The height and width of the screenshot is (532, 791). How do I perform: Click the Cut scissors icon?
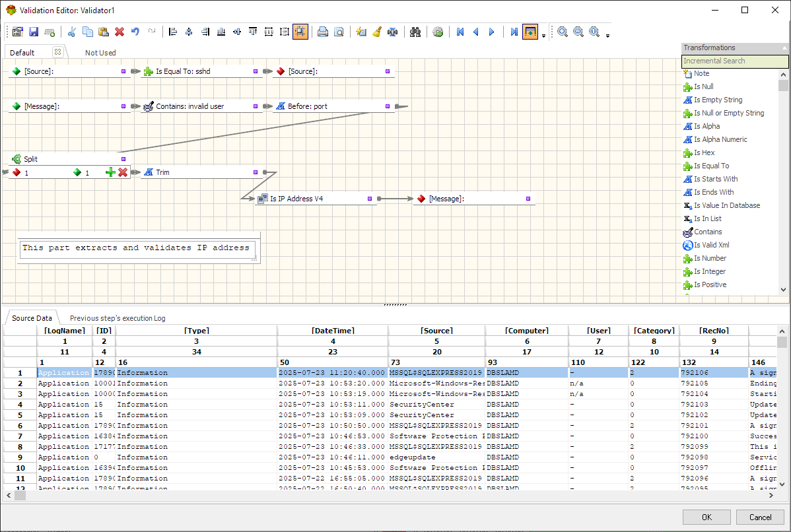pos(72,32)
